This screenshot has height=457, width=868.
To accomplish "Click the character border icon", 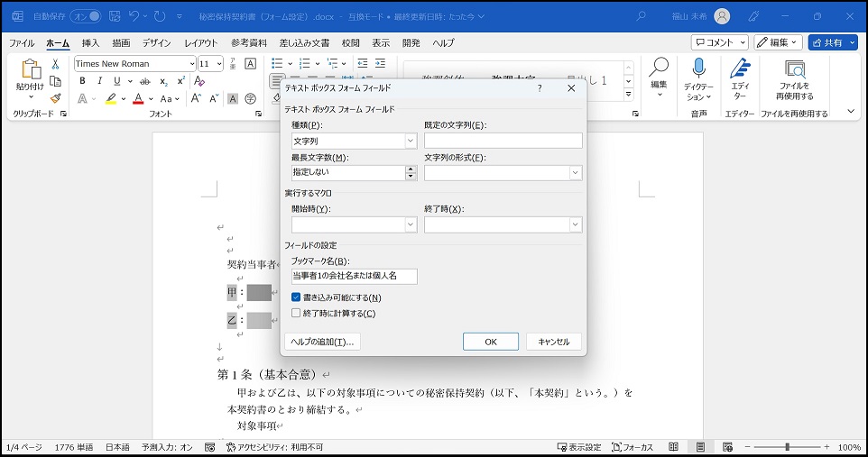I will pyautogui.click(x=250, y=64).
